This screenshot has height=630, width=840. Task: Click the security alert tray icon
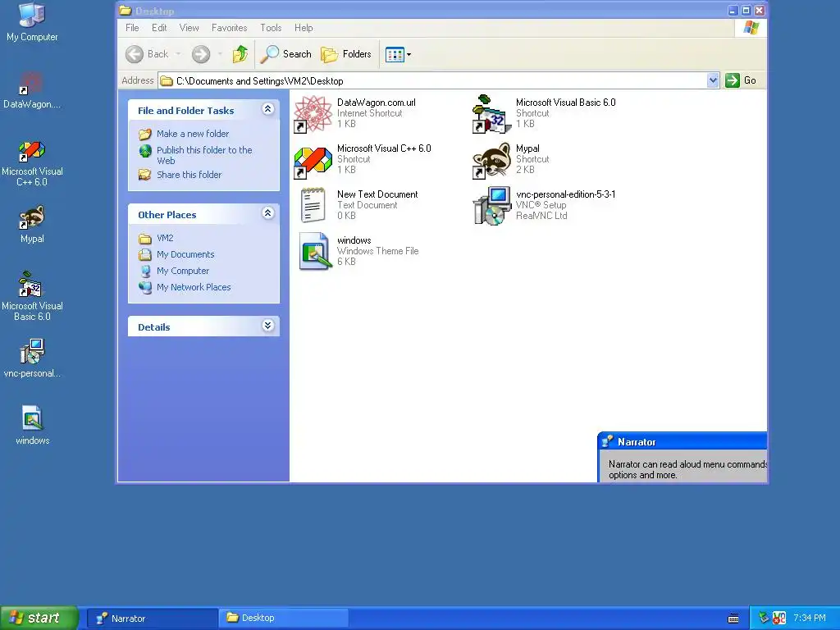pyautogui.click(x=779, y=619)
